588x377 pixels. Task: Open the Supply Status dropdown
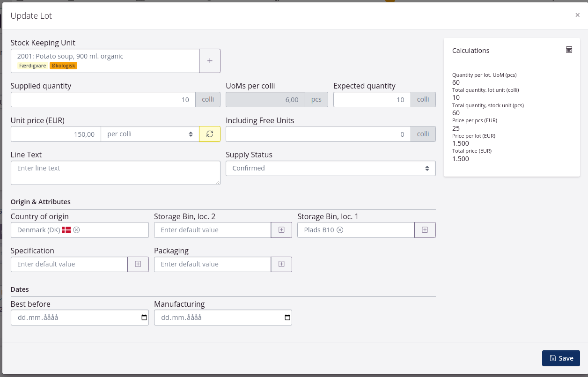pos(331,168)
